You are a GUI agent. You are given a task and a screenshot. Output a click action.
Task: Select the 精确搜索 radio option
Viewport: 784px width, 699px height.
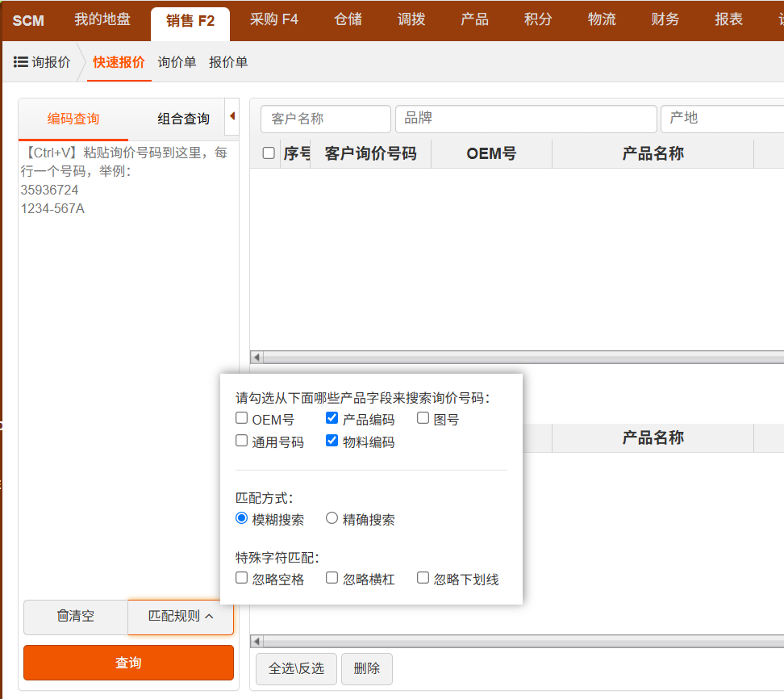click(x=332, y=518)
